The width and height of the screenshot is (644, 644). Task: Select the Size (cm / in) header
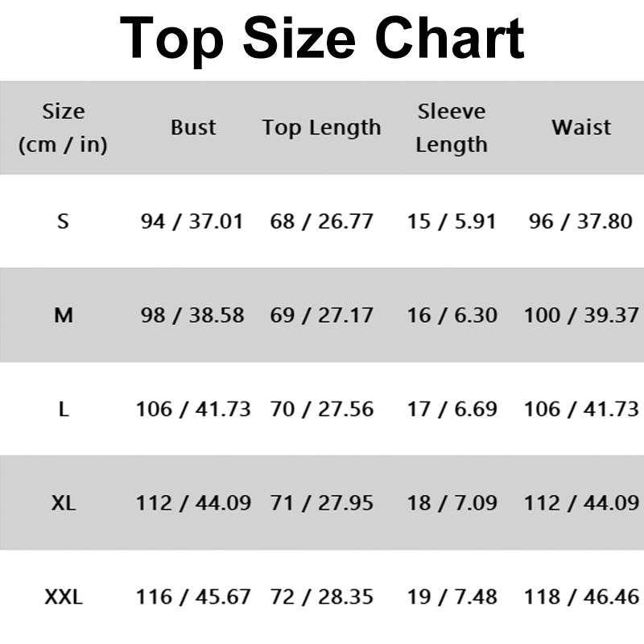click(64, 128)
